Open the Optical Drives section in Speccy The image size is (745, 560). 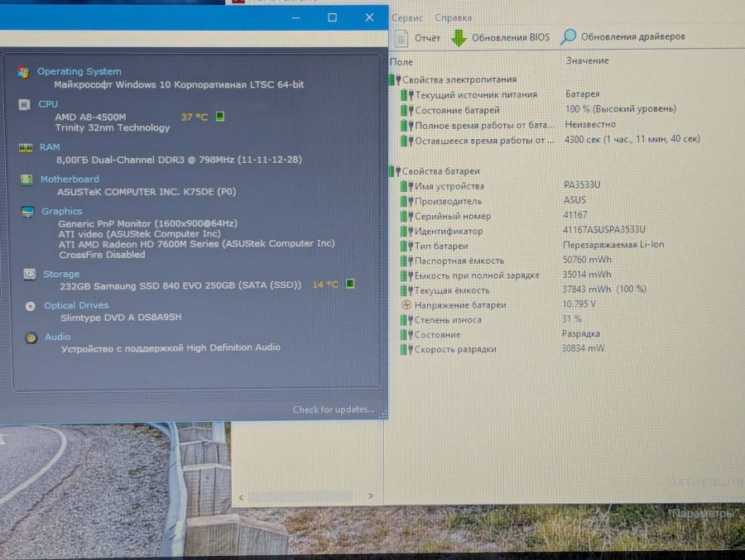coord(76,305)
